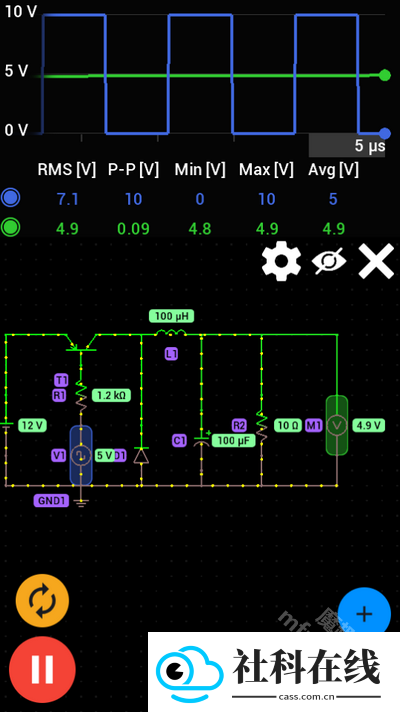Click the green trace endpoint marker

pyautogui.click(x=385, y=75)
